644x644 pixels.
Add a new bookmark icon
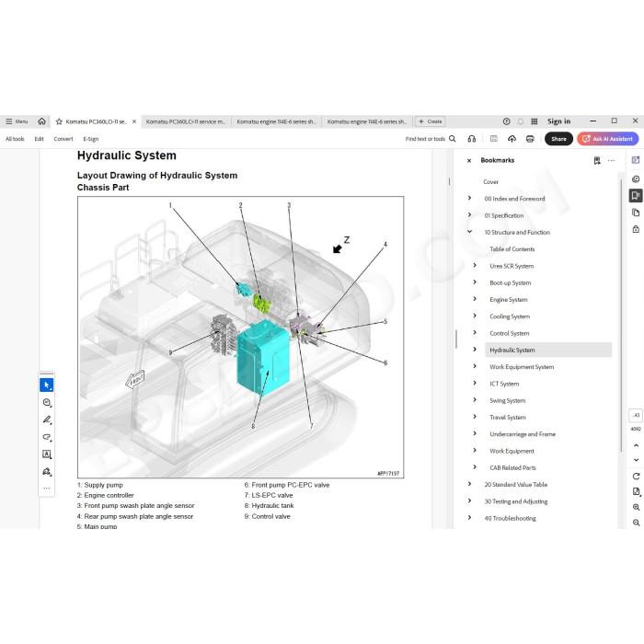tap(597, 161)
